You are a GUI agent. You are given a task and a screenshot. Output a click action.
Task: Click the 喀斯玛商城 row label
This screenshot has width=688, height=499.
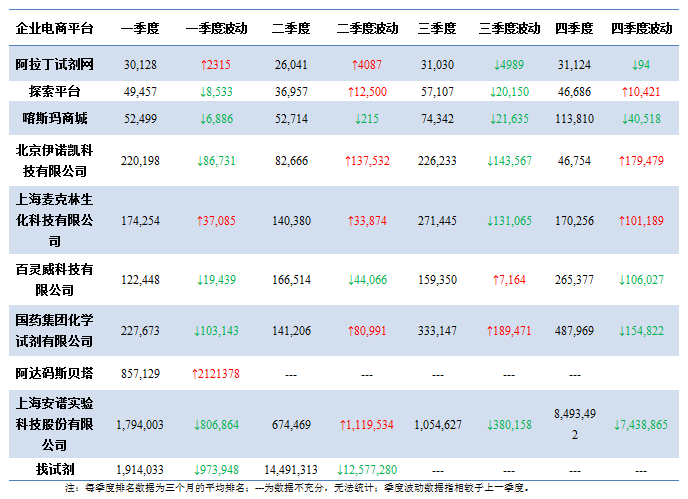pyautogui.click(x=55, y=119)
